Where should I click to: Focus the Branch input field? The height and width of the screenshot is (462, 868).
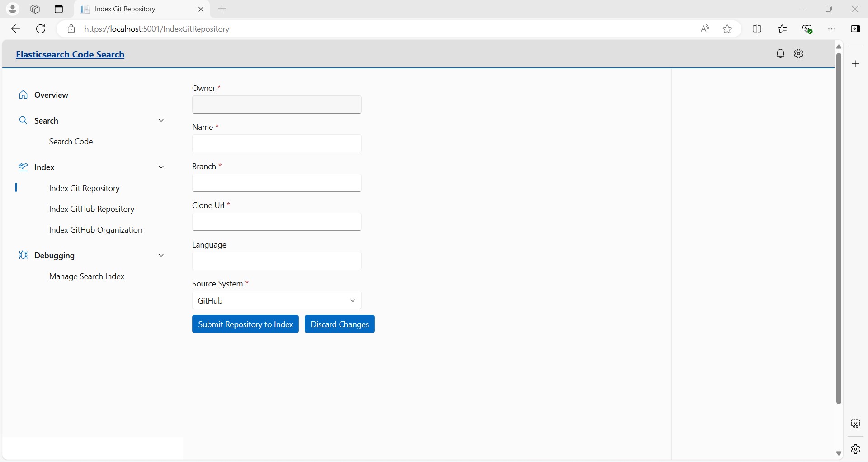[x=277, y=183]
